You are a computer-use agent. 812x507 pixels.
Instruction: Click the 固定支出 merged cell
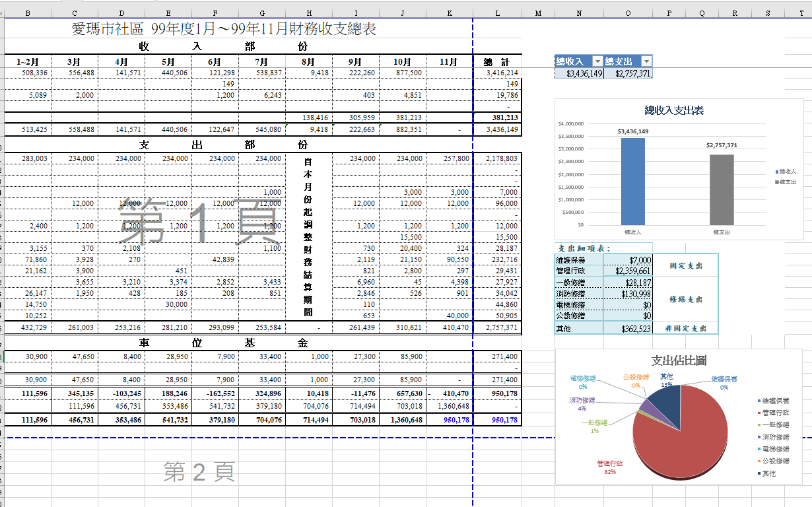coord(685,265)
